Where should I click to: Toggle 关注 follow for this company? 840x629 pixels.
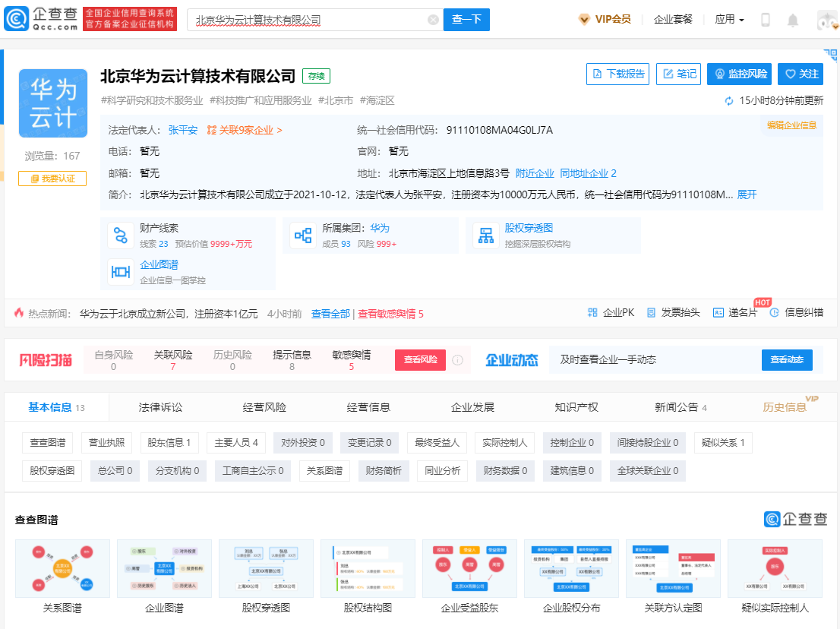click(801, 74)
